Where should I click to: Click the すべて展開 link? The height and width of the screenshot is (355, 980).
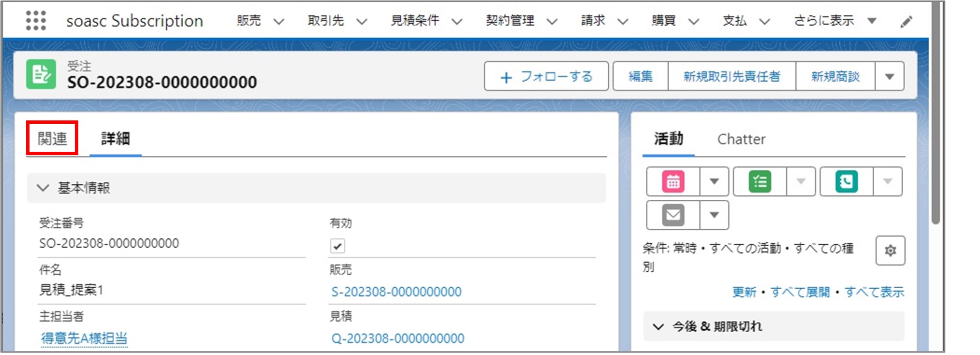pos(800,292)
